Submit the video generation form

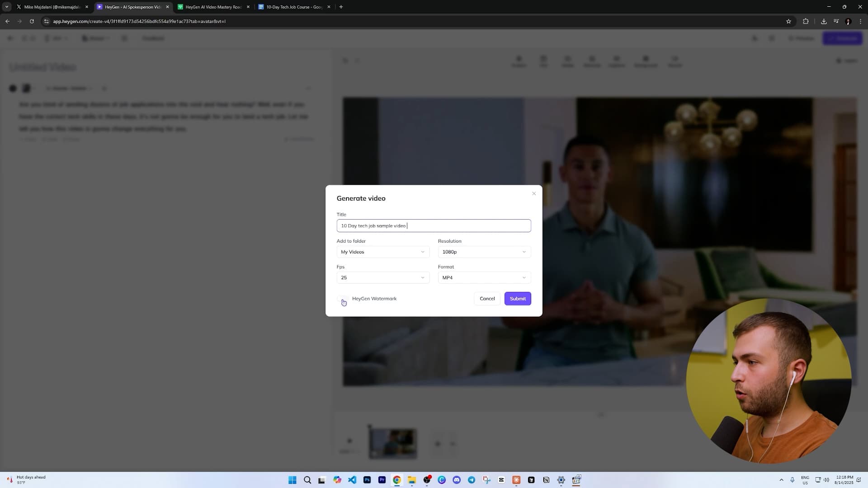tap(518, 298)
